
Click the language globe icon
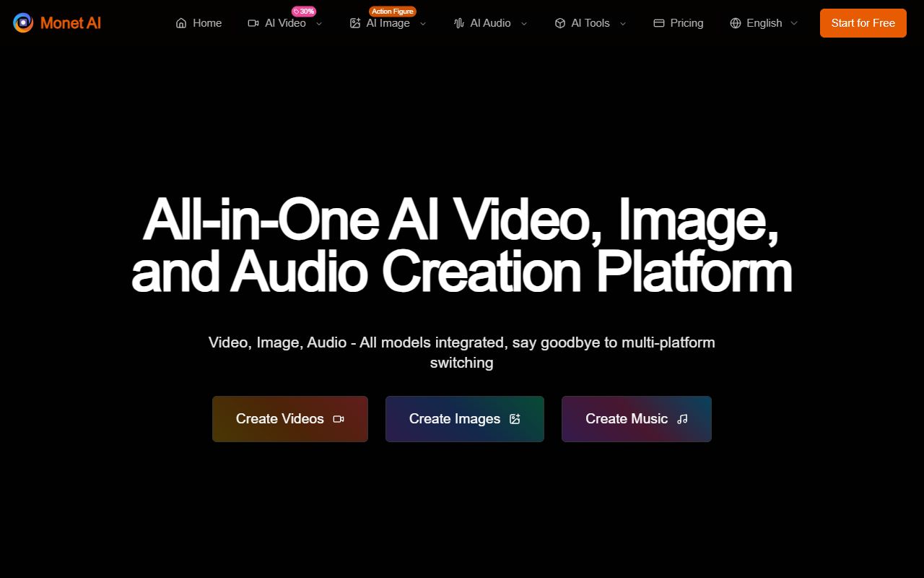pyautogui.click(x=736, y=23)
